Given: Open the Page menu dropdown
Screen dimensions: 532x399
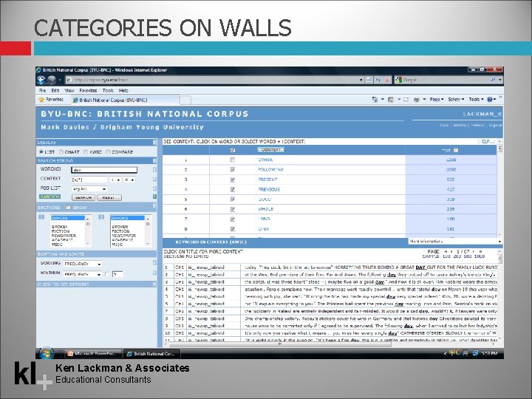Looking at the screenshot, I should pyautogui.click(x=437, y=100).
